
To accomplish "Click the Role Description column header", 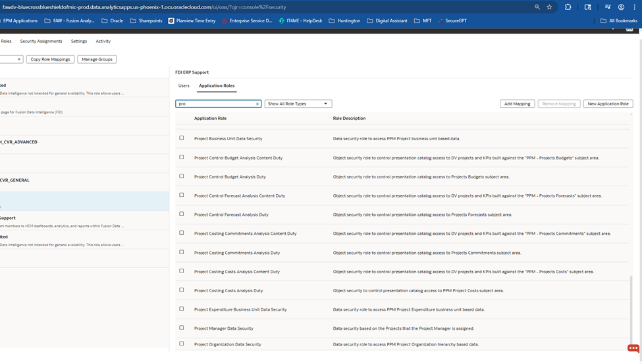I will pos(349,118).
